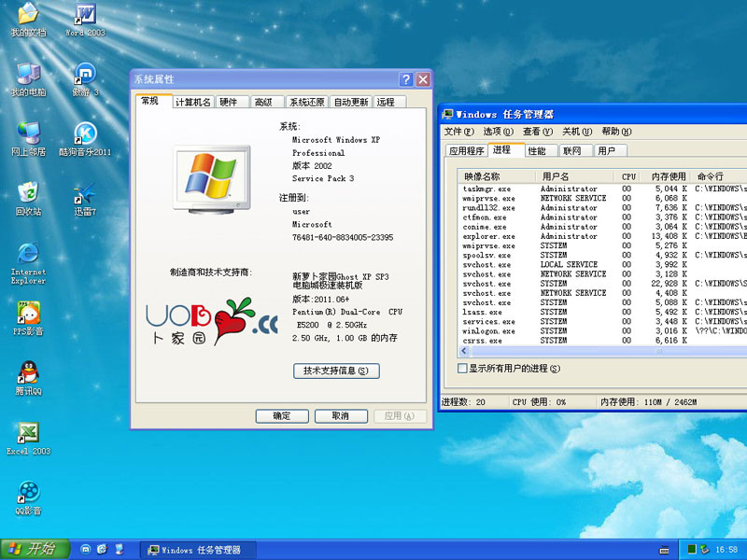Select the 腾讯QQ penguin icon
747x560 pixels.
28,373
